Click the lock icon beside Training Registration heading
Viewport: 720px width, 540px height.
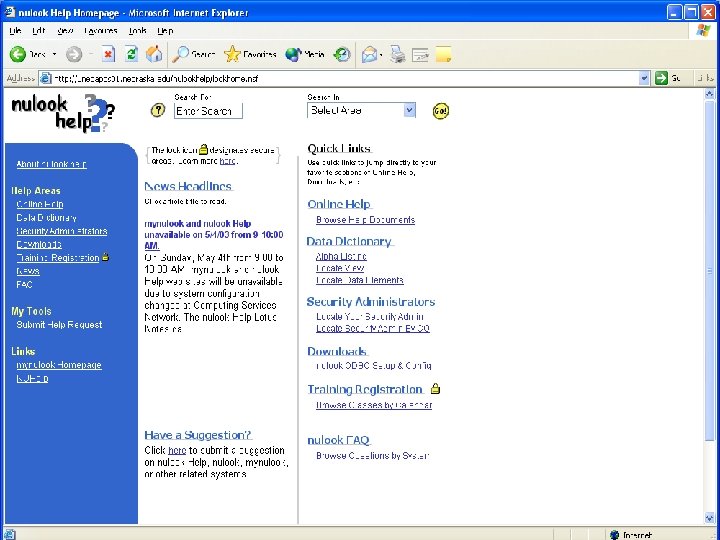coord(435,389)
